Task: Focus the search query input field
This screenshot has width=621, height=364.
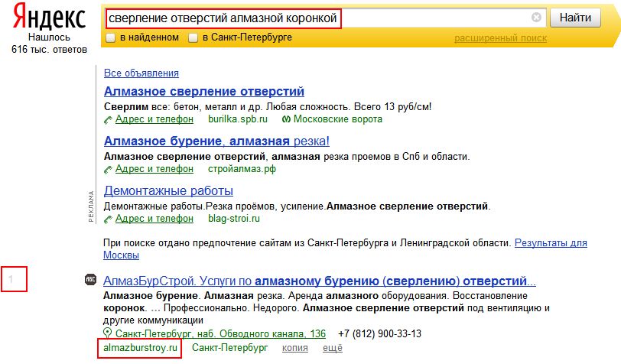Action: pos(325,18)
